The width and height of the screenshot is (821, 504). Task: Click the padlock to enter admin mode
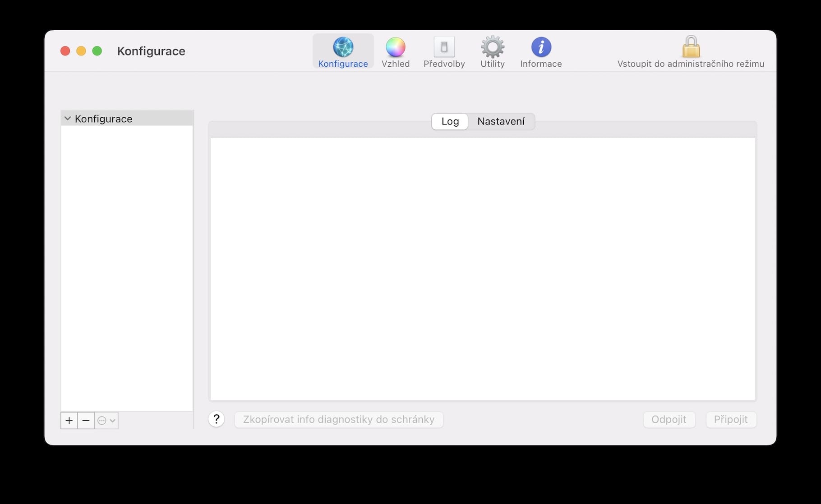(691, 47)
